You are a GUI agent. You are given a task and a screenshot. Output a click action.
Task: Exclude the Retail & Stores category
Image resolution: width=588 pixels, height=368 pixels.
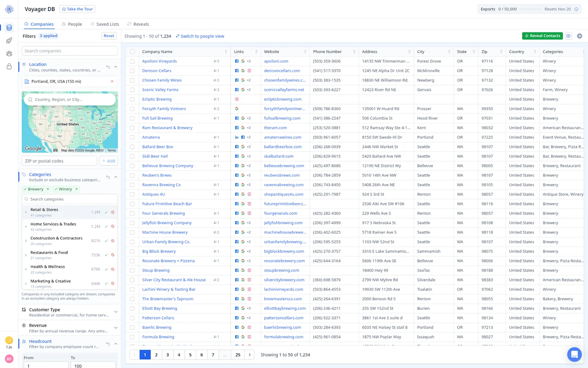pos(113,212)
